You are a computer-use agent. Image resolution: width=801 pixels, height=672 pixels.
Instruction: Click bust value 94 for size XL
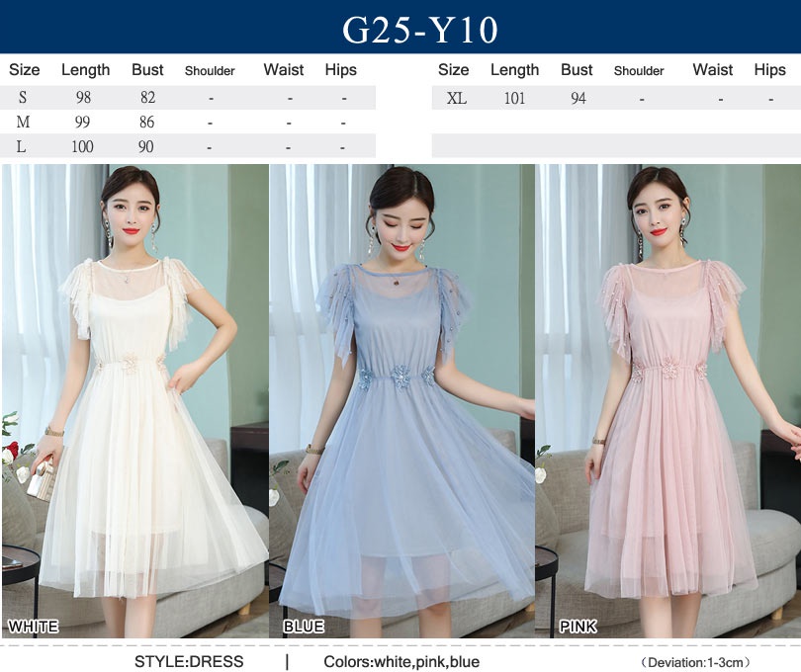pos(578,98)
